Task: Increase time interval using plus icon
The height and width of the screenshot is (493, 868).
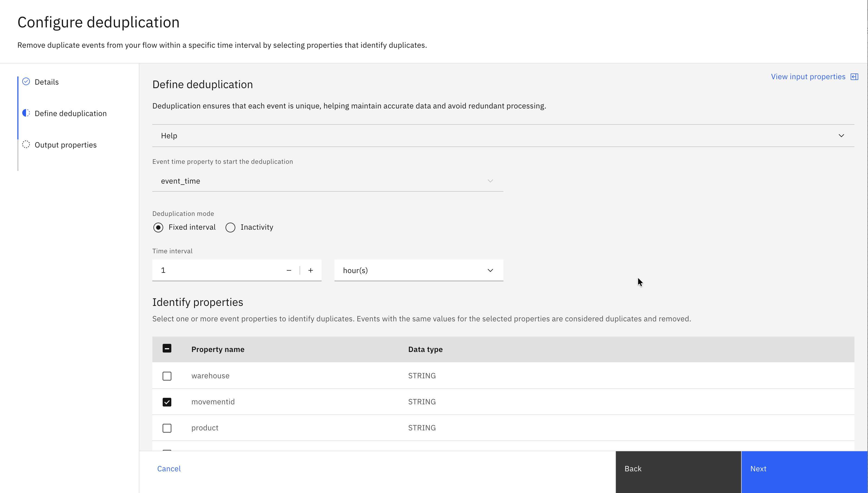Action: click(310, 270)
